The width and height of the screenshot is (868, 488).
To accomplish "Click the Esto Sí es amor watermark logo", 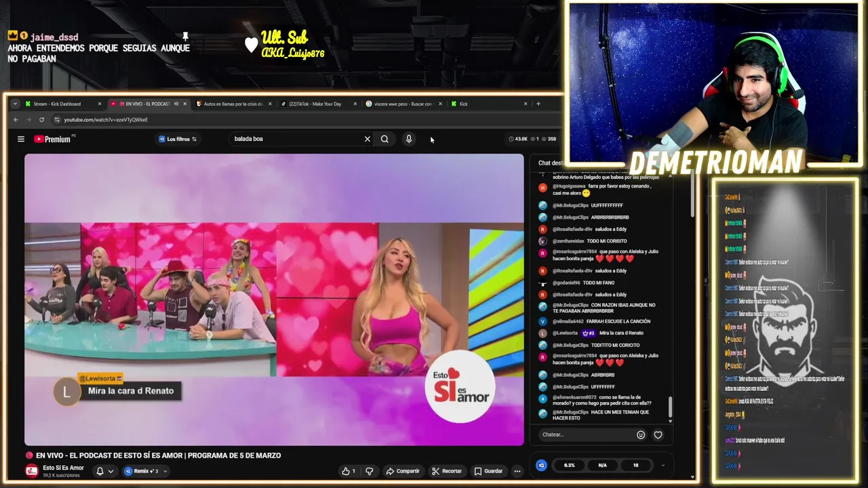I will pos(460,386).
